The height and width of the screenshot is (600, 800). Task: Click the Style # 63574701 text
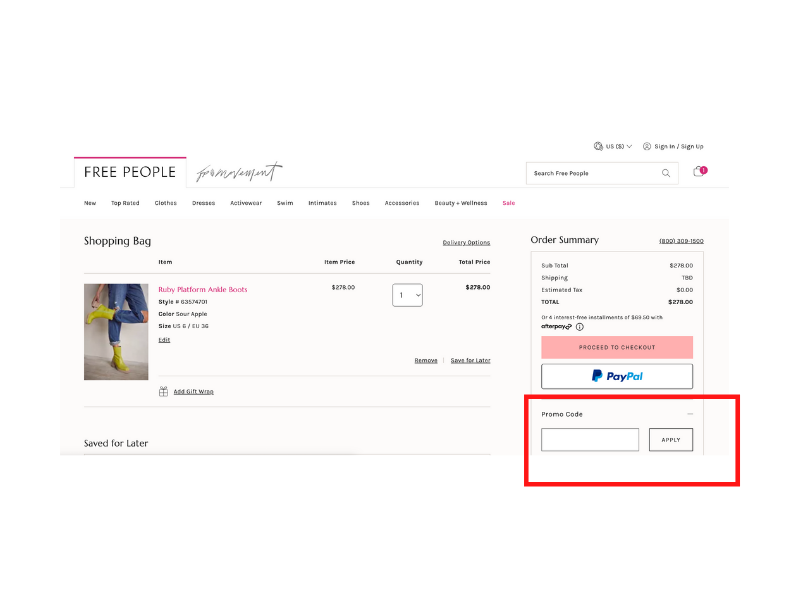click(183, 302)
